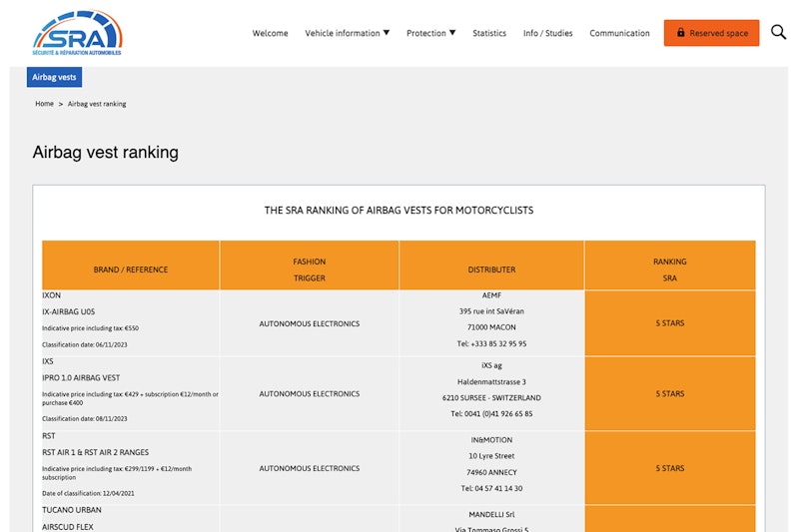Click AUTONOMOUS ELECTRONICS in the IXON row
Screen dimensions: 799x532
pyautogui.click(x=310, y=323)
